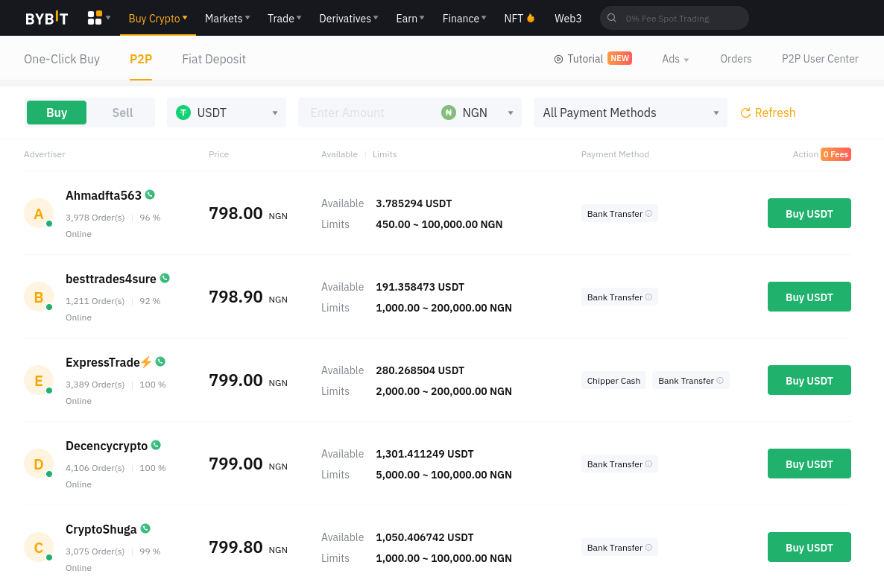Expand the Buy Crypto menu
Image resolution: width=884 pixels, height=588 pixels.
(x=158, y=19)
